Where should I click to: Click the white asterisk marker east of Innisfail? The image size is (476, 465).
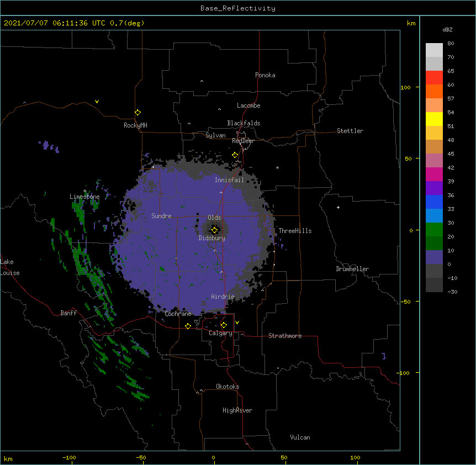click(x=277, y=167)
